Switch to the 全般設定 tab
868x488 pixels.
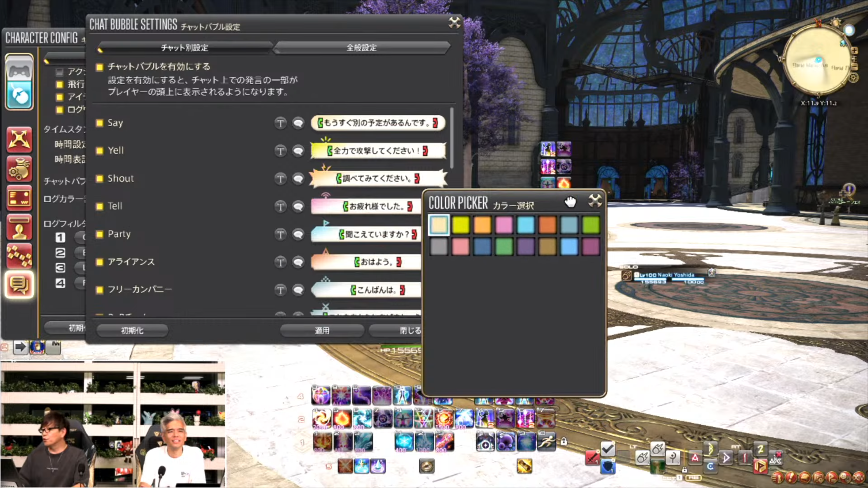[x=362, y=47]
